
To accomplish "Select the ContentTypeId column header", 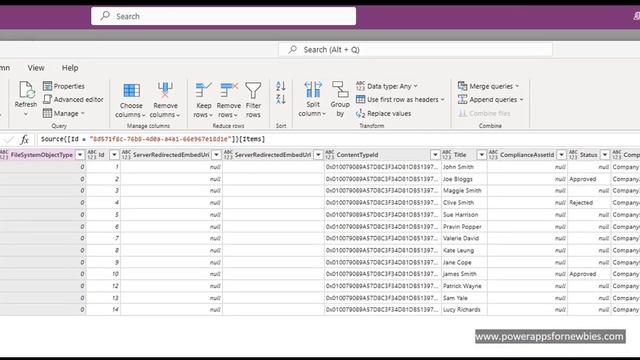I will point(383,155).
